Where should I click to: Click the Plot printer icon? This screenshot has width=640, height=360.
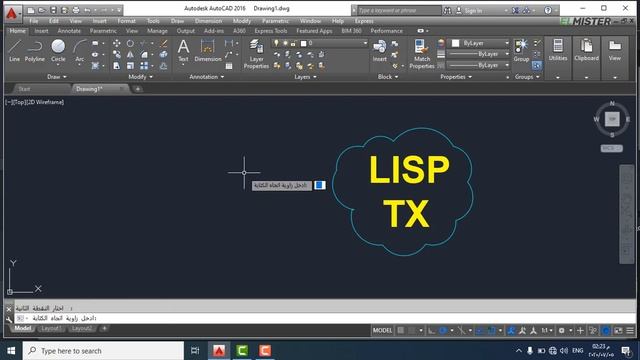coord(76,10)
